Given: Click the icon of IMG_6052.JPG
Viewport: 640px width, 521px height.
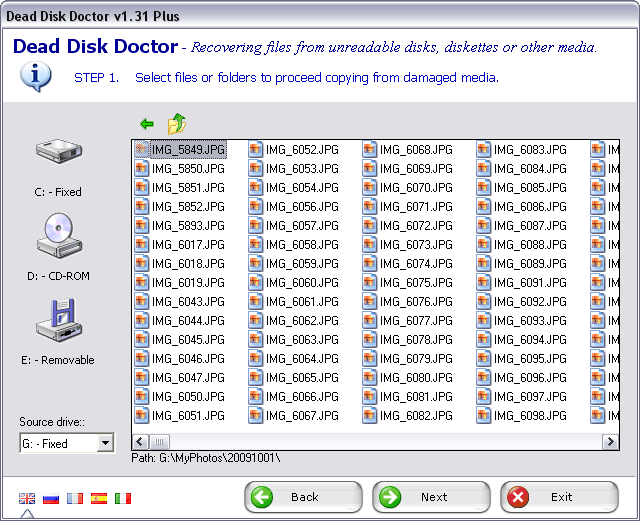Looking at the screenshot, I should (255, 149).
